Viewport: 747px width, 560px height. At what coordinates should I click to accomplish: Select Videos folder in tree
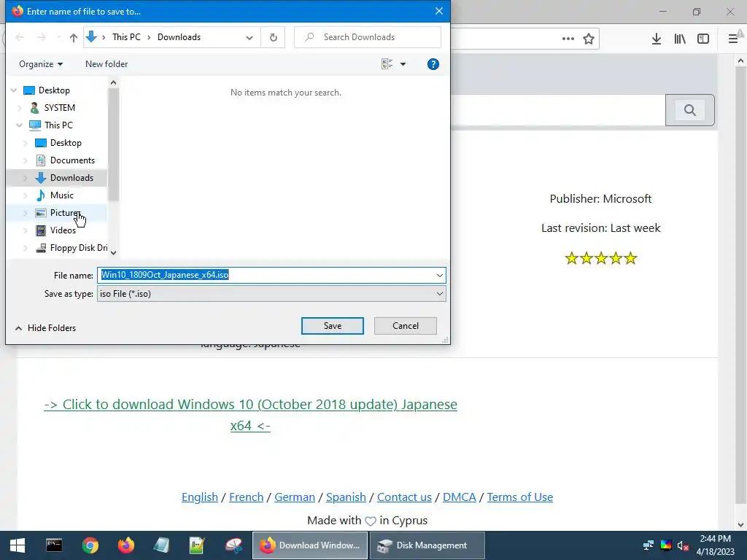[63, 230]
